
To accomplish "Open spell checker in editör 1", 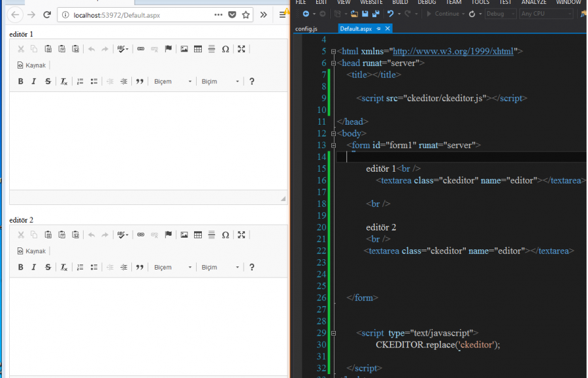I will coord(120,48).
